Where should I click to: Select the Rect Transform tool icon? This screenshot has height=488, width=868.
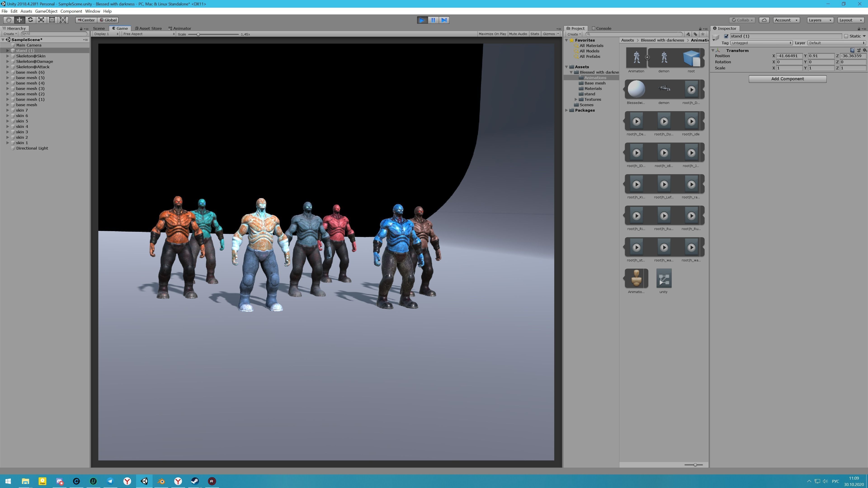click(52, 20)
